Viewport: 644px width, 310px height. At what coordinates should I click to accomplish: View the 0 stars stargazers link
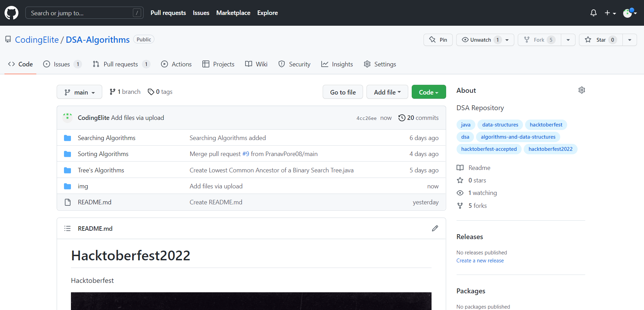click(472, 180)
